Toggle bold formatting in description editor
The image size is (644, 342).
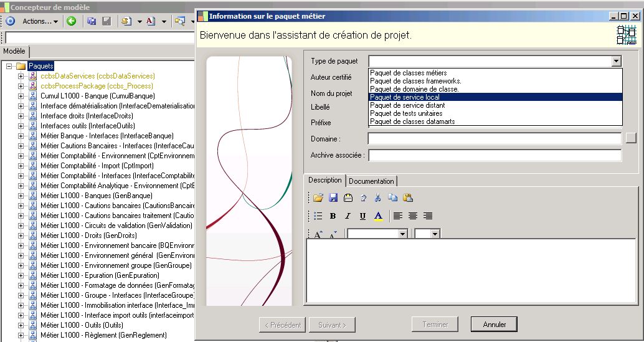pyautogui.click(x=333, y=216)
